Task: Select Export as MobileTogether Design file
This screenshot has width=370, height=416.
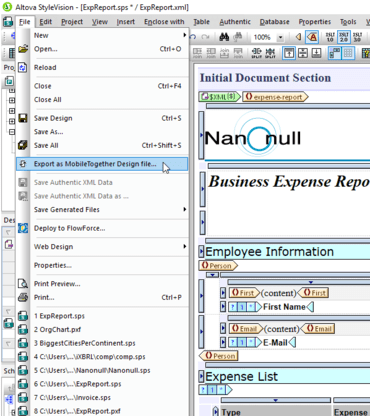Action: point(102,164)
